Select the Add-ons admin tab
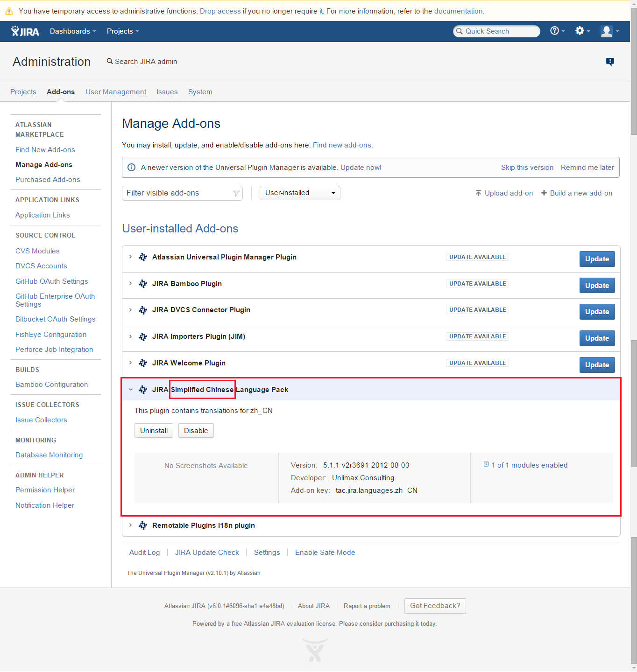This screenshot has width=637, height=672. pos(61,92)
